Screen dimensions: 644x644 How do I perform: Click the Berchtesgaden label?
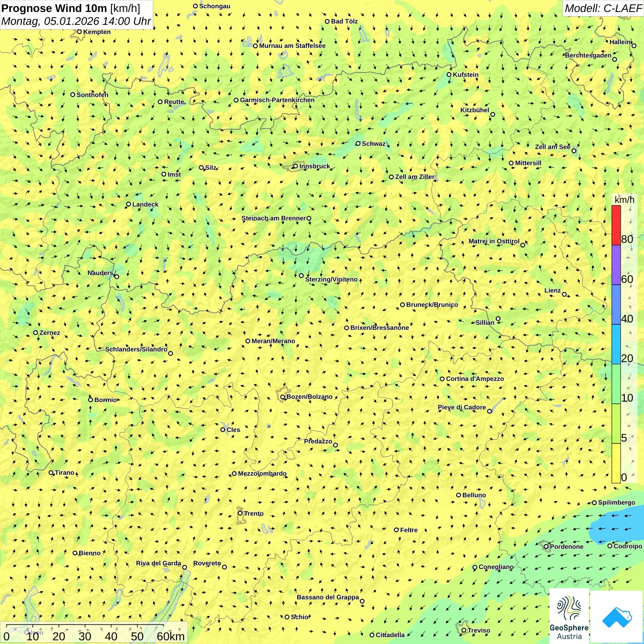tap(588, 55)
